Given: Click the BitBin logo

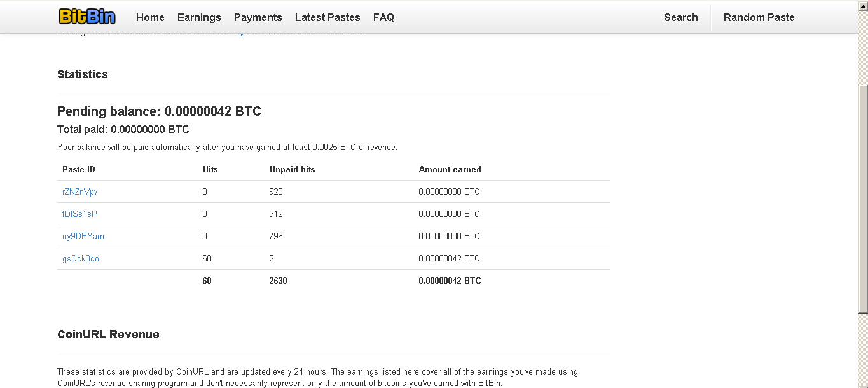Looking at the screenshot, I should 87,17.
